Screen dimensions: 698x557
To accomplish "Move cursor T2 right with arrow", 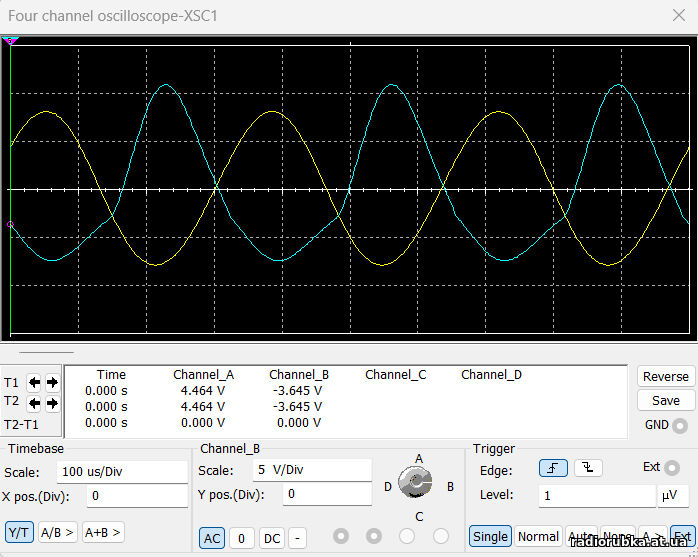I will coord(53,403).
